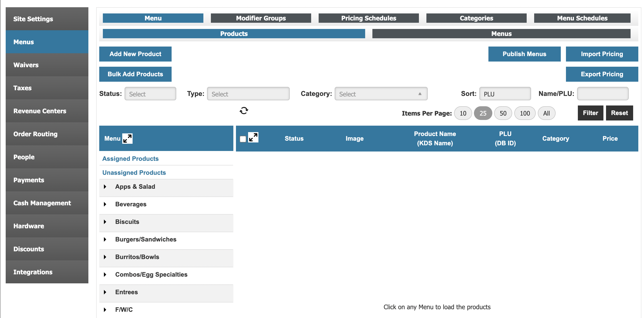This screenshot has width=644, height=318.
Task: Open the Sort PLU dropdown
Action: click(x=505, y=94)
